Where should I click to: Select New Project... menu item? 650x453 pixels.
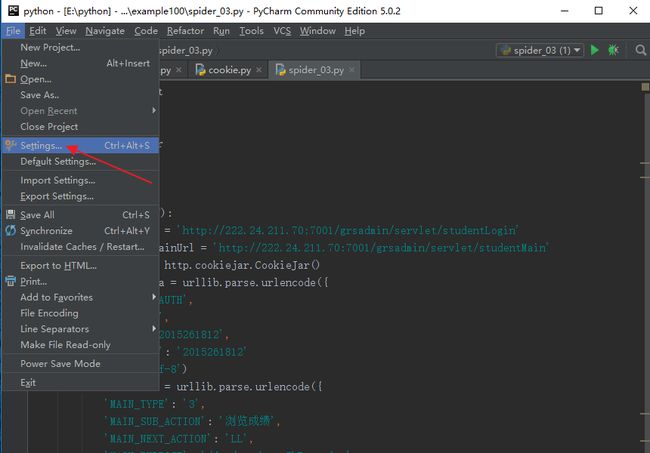coord(81,47)
